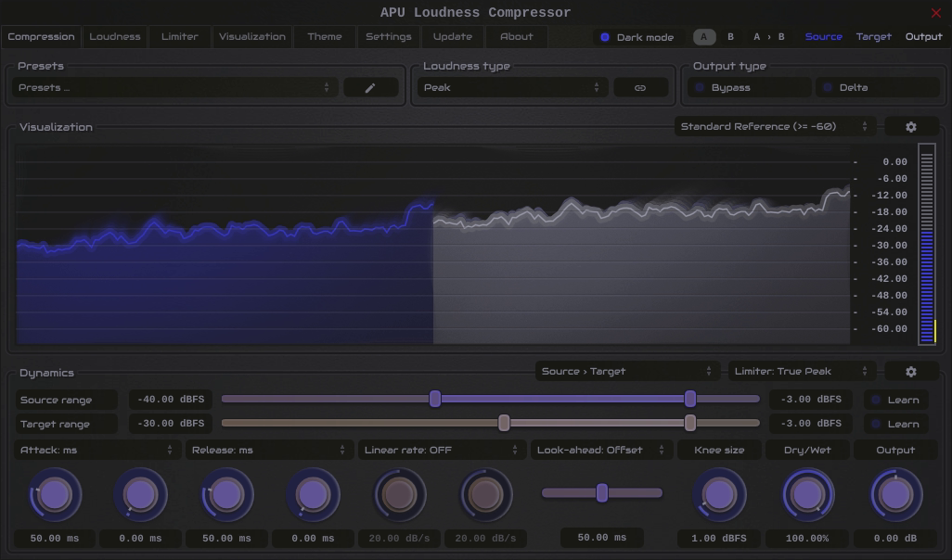Click the second Release knob above 0.00 ms
The height and width of the screenshot is (560, 952).
click(x=313, y=495)
